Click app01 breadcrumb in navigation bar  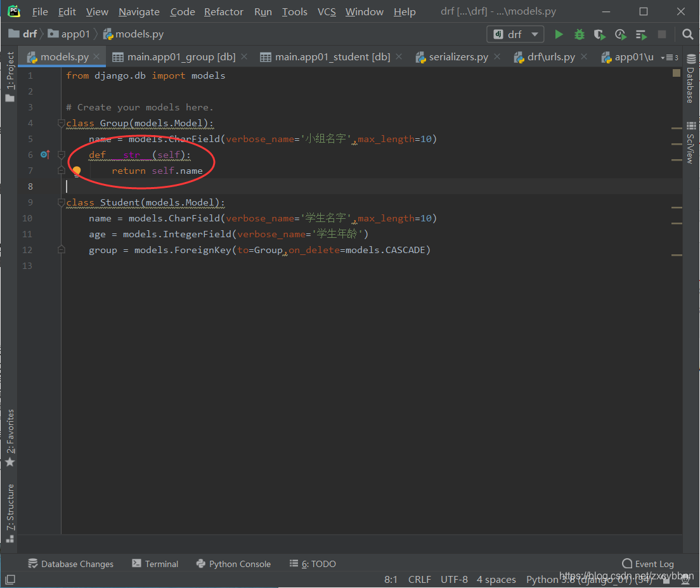69,34
